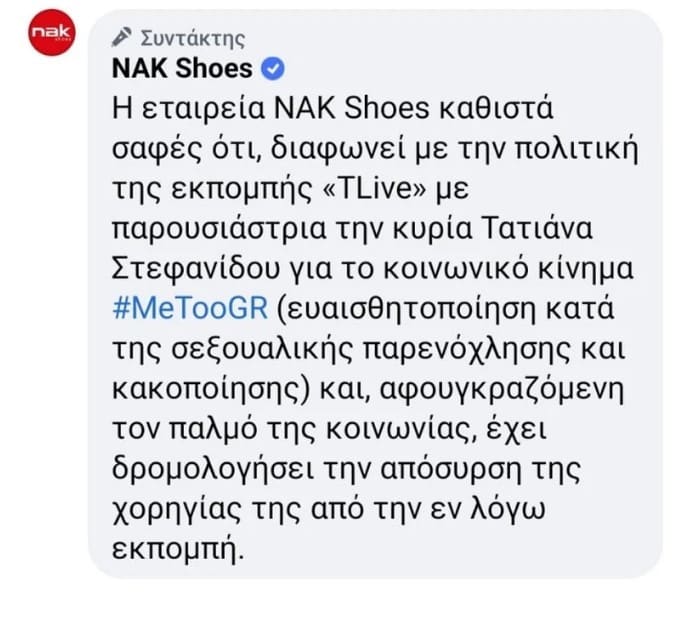Click the first line Η εταιρεία NAK Shoes
This screenshot has width=676, height=634.
click(271, 108)
